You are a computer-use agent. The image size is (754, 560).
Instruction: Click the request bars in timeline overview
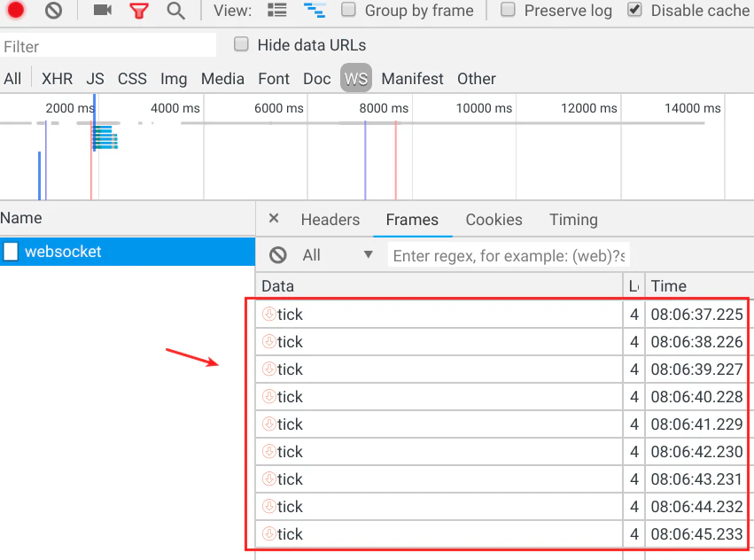coord(105,137)
